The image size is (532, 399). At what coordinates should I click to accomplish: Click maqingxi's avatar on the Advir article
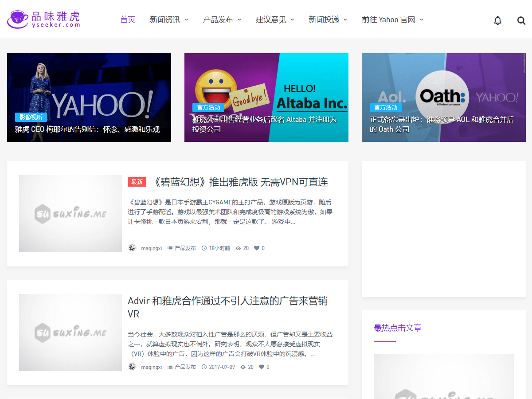coord(132,367)
